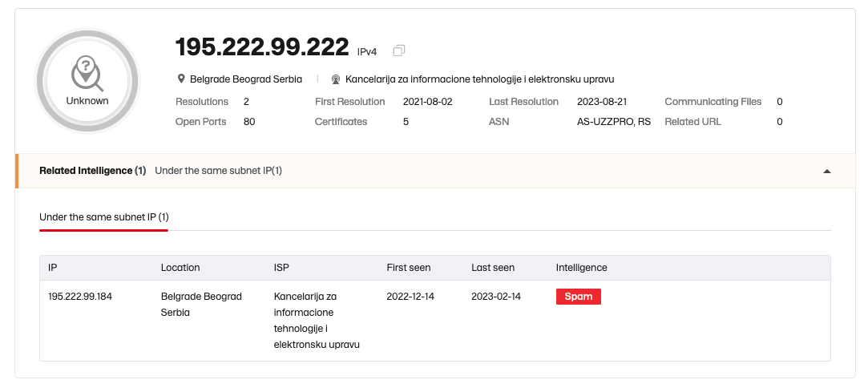The width and height of the screenshot is (868, 392).
Task: Click the First seen column header
Action: [x=409, y=268]
